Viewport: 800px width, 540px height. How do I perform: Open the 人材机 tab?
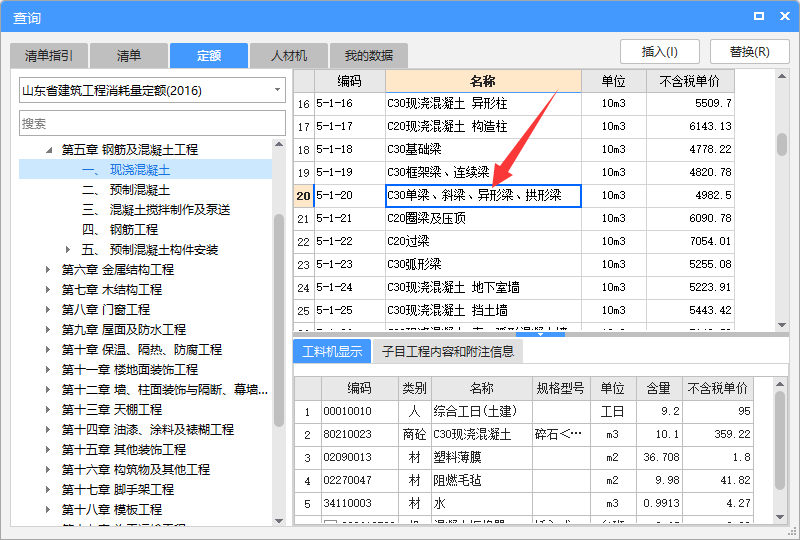[289, 56]
